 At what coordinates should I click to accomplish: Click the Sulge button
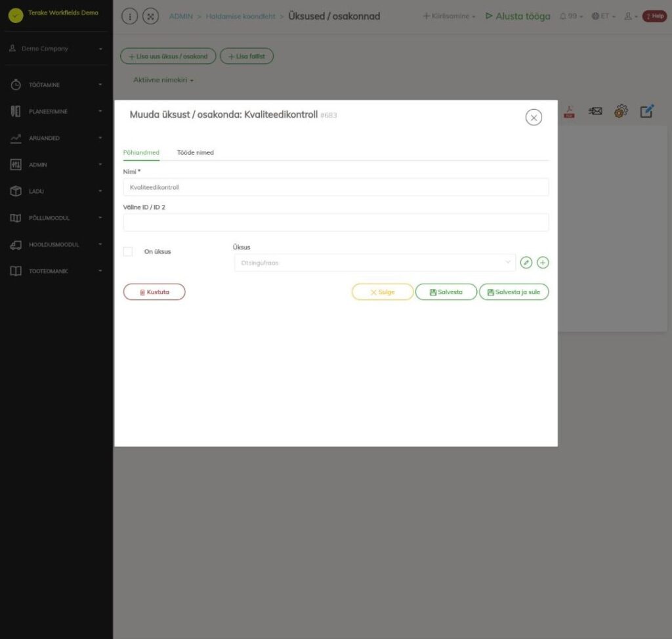(383, 292)
